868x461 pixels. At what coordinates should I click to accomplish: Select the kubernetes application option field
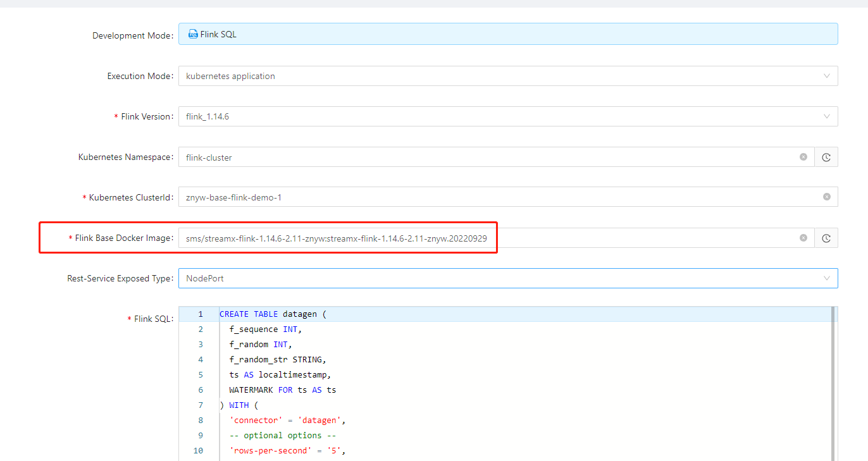[443, 76]
